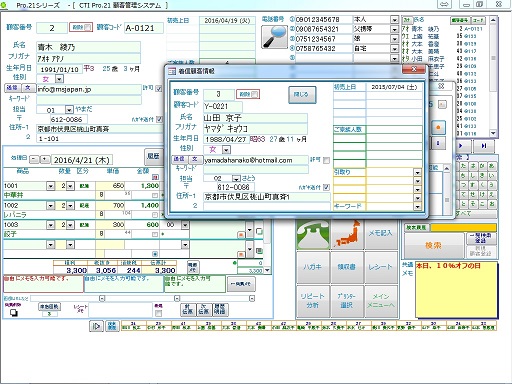Open the 性別 dropdown in the main form
This screenshot has height=384, width=512.
click(59, 79)
